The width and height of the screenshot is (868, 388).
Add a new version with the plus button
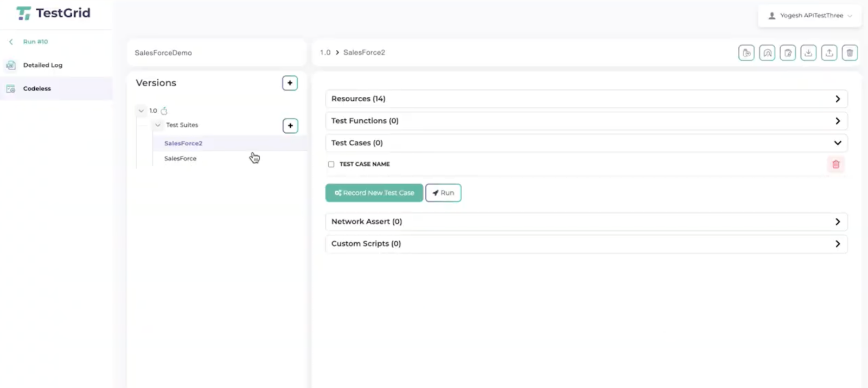click(290, 83)
